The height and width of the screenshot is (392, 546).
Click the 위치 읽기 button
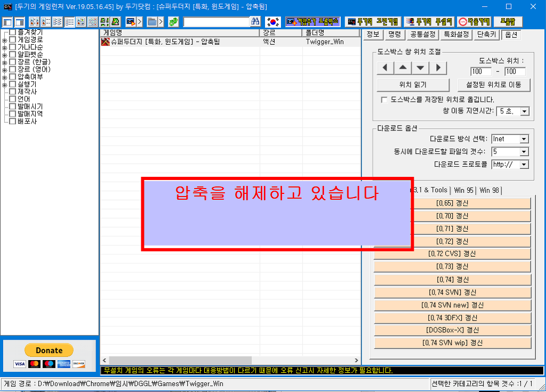tap(413, 85)
